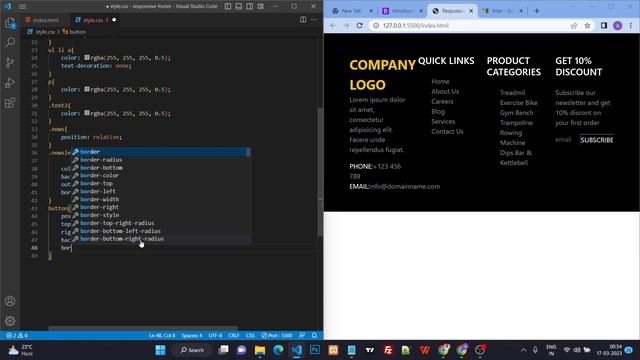Click the address bar showing 127.0.0.1:5500/index.html
The width and height of the screenshot is (640, 360).
click(x=469, y=25)
